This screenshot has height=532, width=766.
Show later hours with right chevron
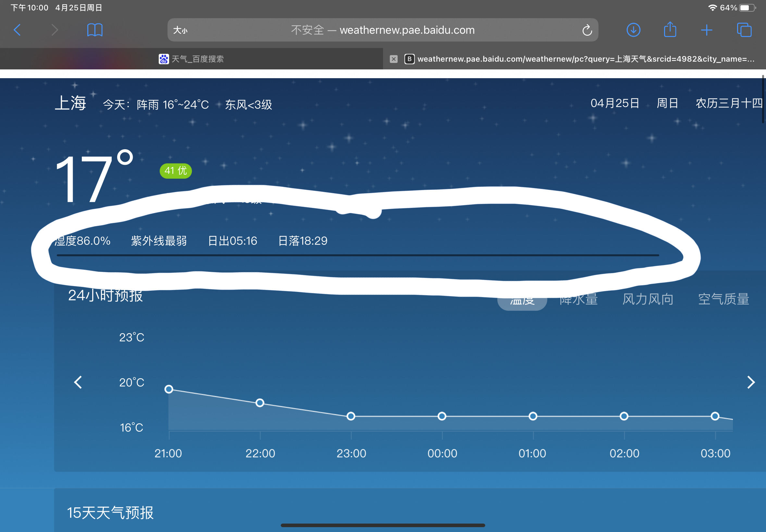click(x=751, y=382)
